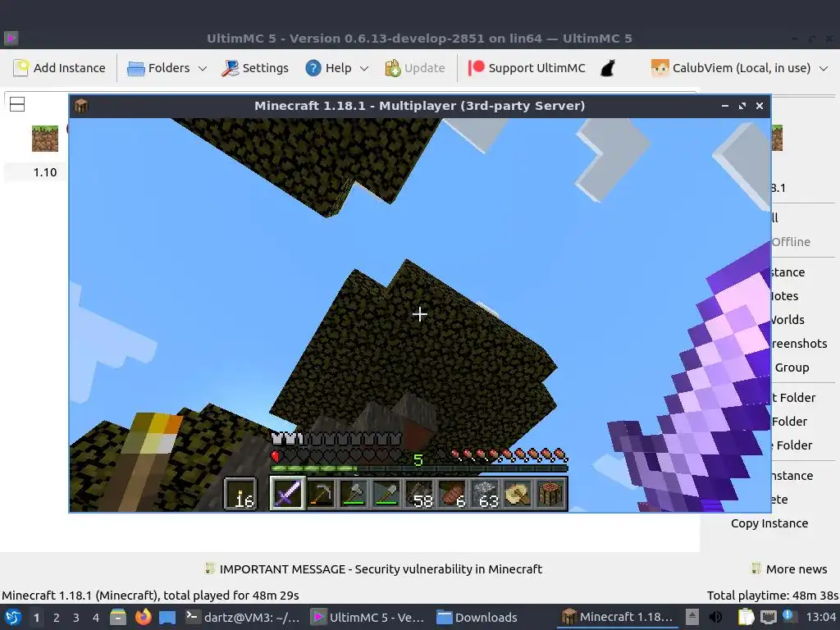The width and height of the screenshot is (840, 630).
Task: Open IMPORTANT MESSAGE security vulnerability news
Action: coord(373,569)
